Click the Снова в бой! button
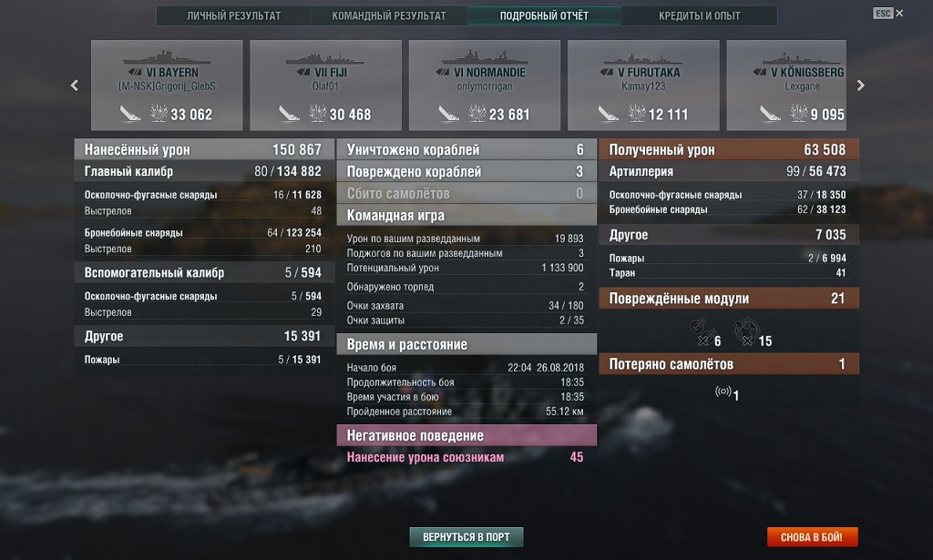 812,537
